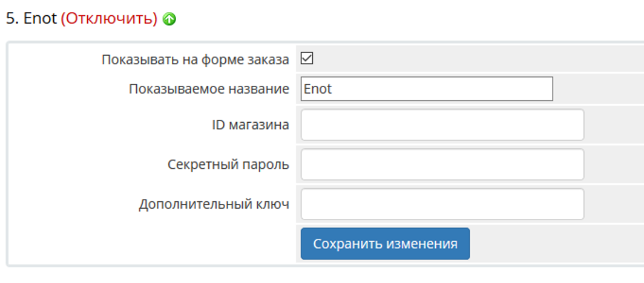Click the number 5 in the heading
This screenshot has height=283, width=644.
click(10, 19)
